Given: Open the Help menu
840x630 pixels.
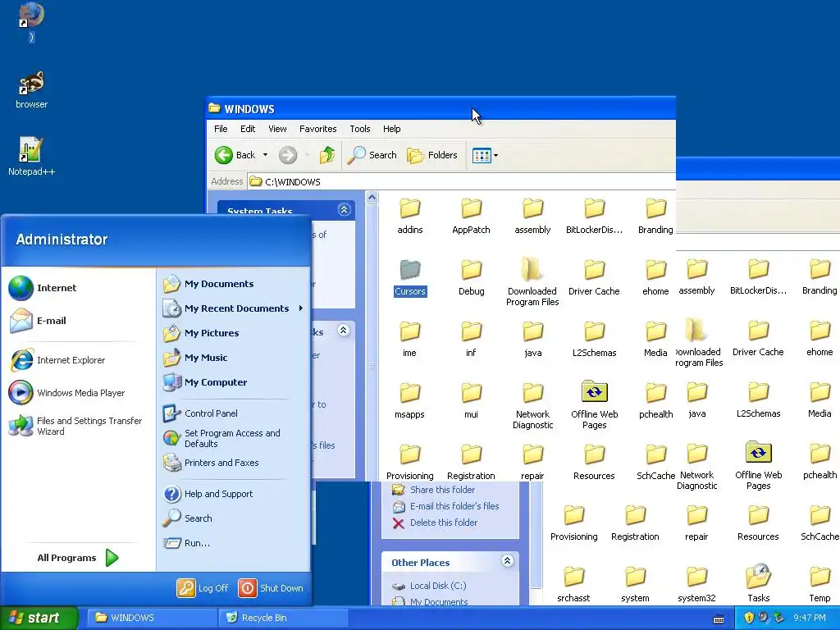Looking at the screenshot, I should (x=391, y=129).
